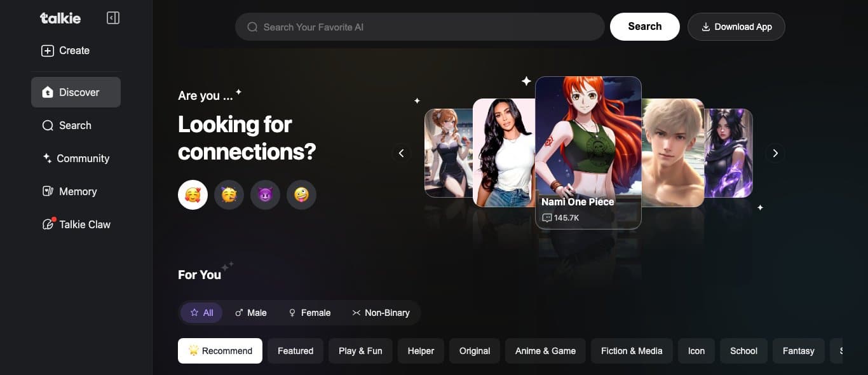Switch to the Original tab
The image size is (868, 375).
coord(475,351)
